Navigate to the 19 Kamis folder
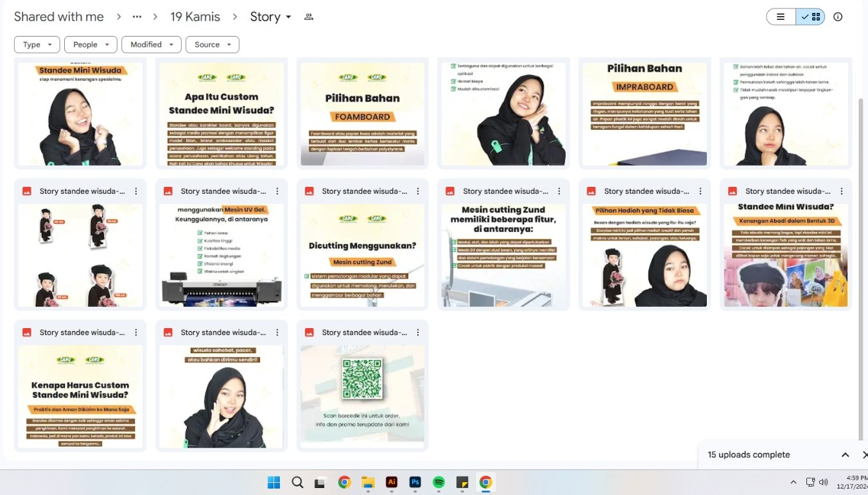This screenshot has height=495, width=868. 195,17
